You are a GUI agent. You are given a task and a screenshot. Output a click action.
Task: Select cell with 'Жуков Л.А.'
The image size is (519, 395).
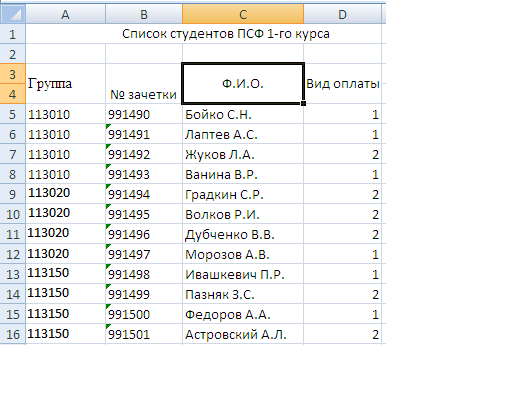point(243,154)
